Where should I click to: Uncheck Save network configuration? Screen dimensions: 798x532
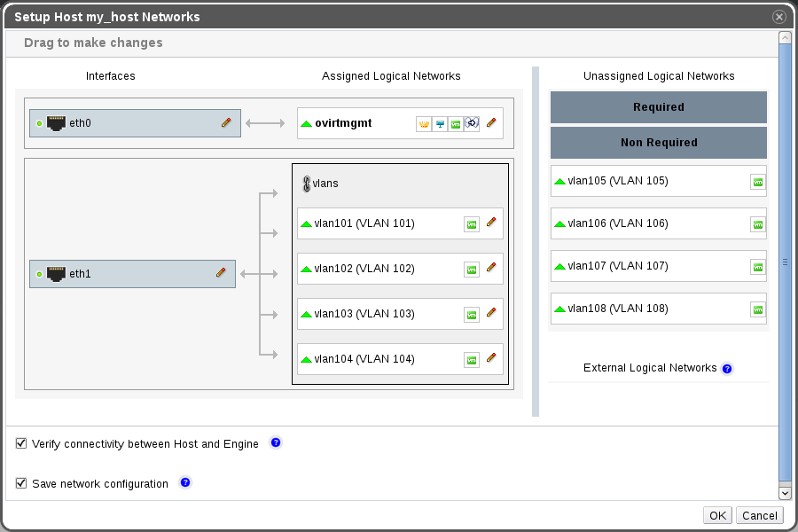pyautogui.click(x=21, y=484)
